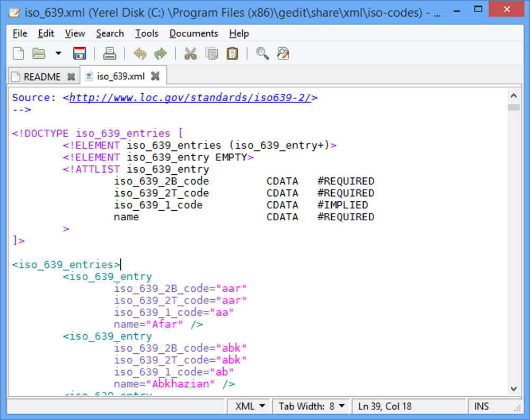This screenshot has height=420, width=530.
Task: Click iso_639_2T_code="aar" attribute
Action: (180, 300)
